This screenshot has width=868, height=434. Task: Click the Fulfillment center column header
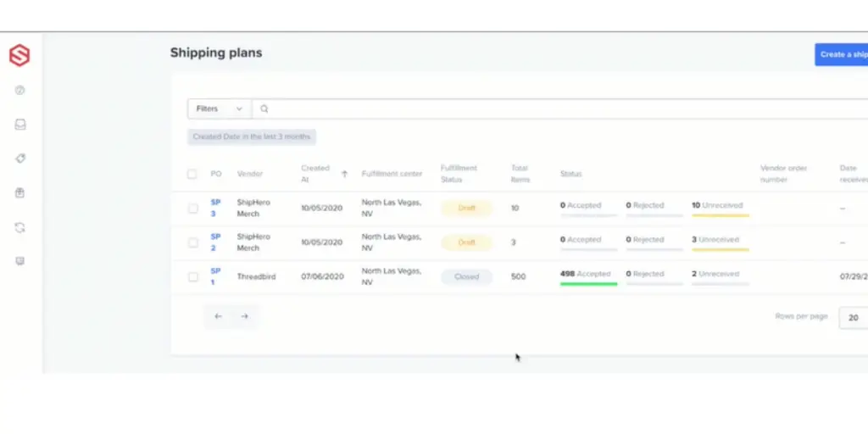tap(392, 174)
